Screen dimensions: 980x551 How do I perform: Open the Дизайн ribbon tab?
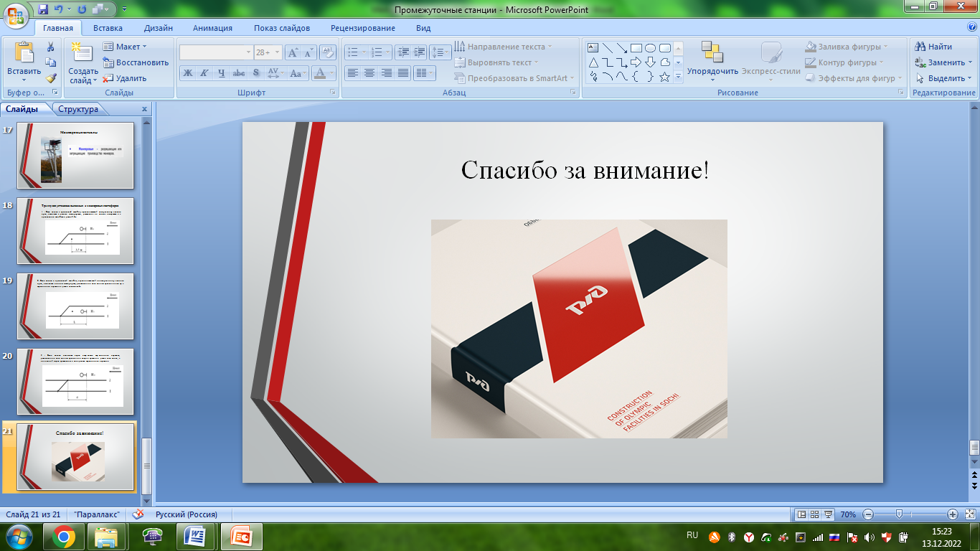[x=158, y=28]
